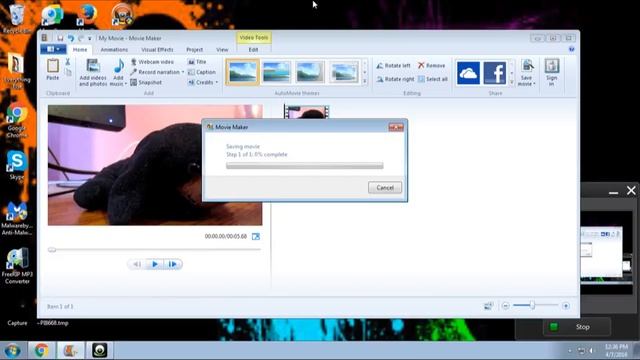The height and width of the screenshot is (360, 640).
Task: Toggle full screen preview icon
Action: (x=256, y=236)
